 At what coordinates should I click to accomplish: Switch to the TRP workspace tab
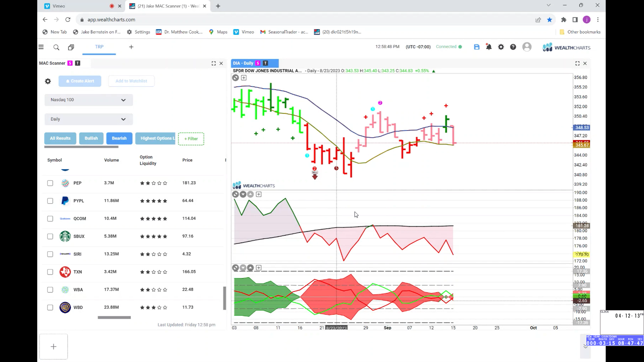(x=99, y=47)
